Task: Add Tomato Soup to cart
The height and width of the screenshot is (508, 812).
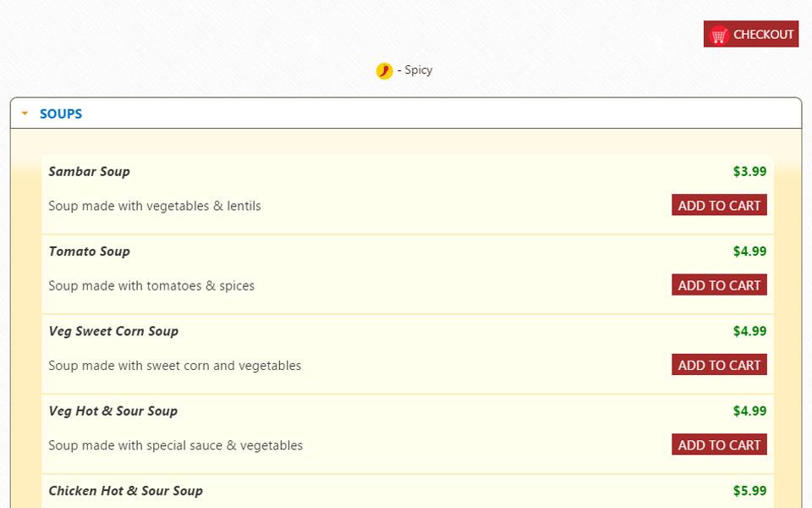Action: (719, 285)
